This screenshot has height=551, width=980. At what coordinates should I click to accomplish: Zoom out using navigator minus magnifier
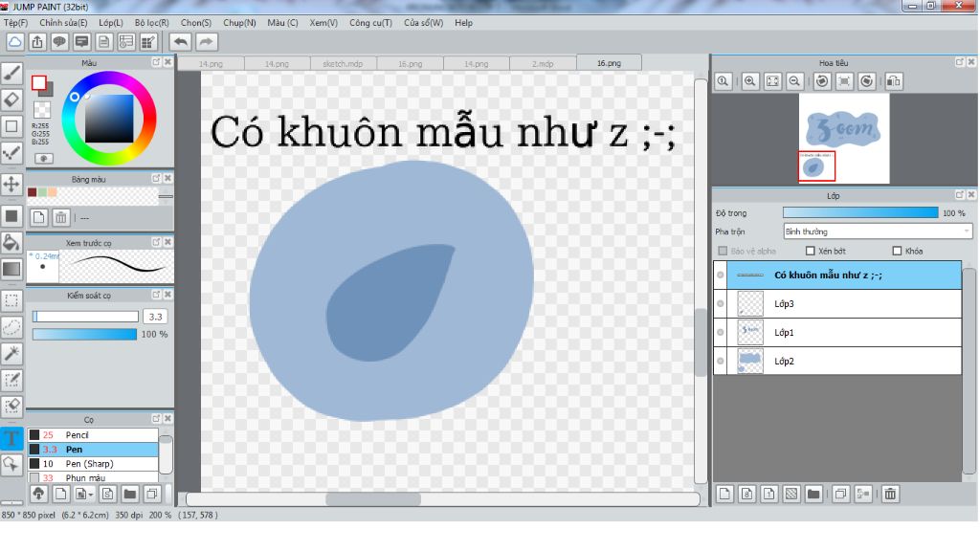click(x=795, y=81)
